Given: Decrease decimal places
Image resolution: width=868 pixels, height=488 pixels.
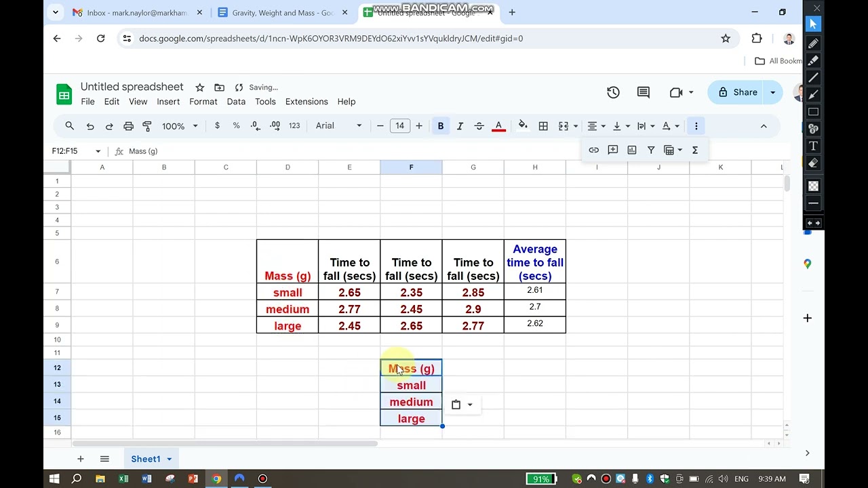Looking at the screenshot, I should 255,126.
